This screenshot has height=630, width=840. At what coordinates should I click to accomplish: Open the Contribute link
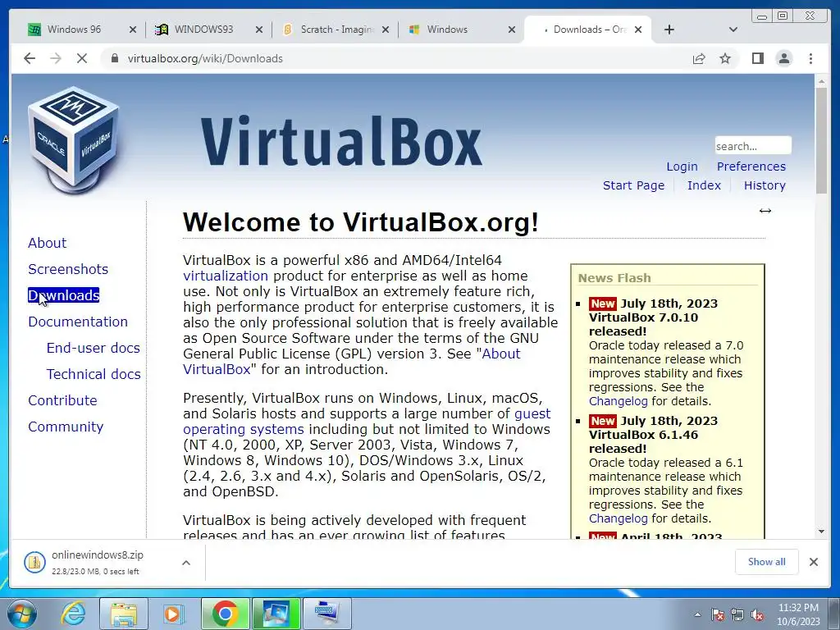(x=62, y=400)
